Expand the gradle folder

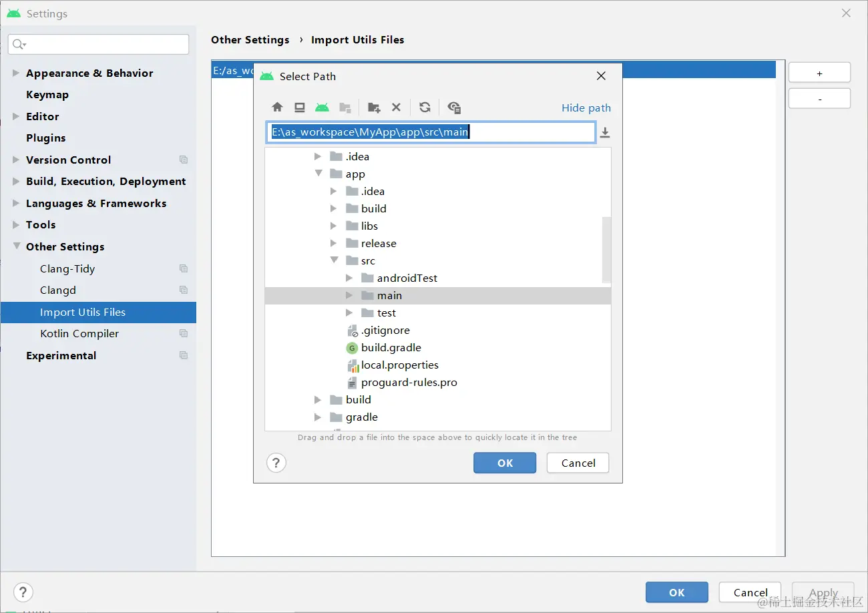(x=318, y=417)
